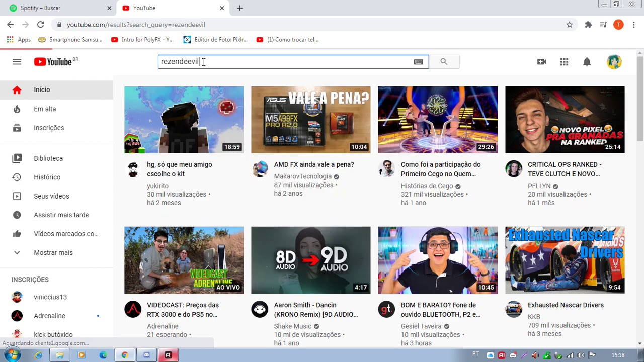Open Editor de Foto Pixlr bookmark
644x362 pixels.
[215, 40]
